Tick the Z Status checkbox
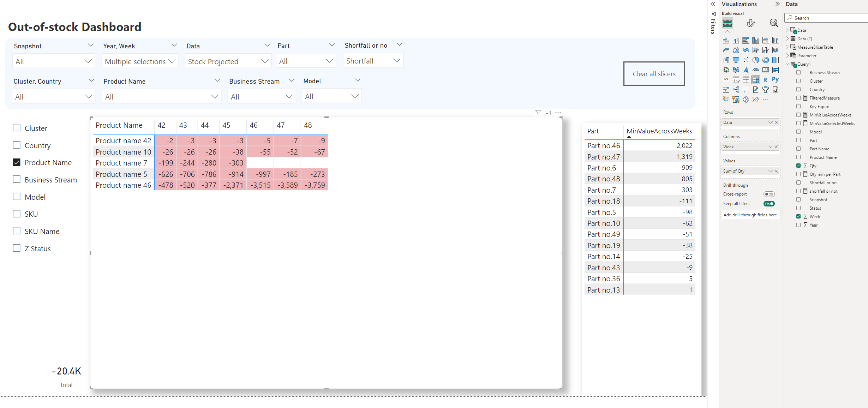The width and height of the screenshot is (868, 408). coord(17,248)
